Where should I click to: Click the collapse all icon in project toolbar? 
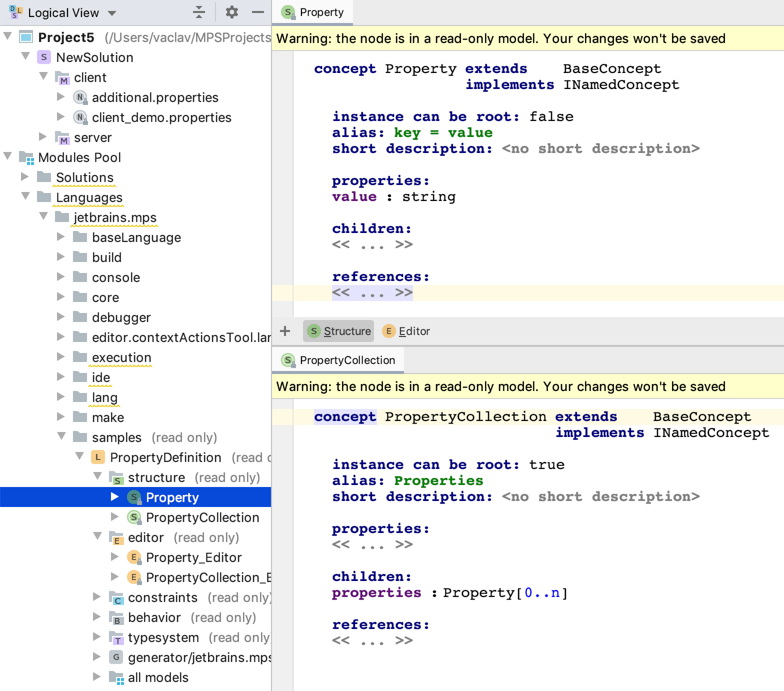point(199,12)
